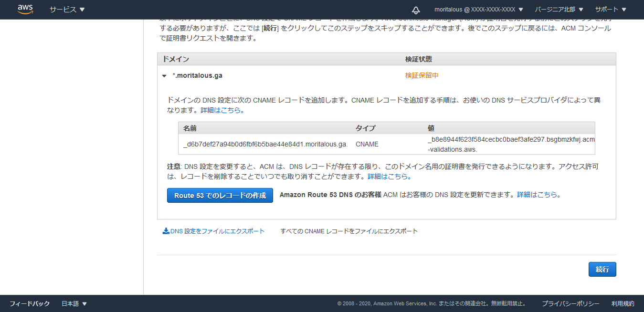This screenshot has width=644, height=312.
Task: Collapse the *.moritalous.ga domain row
Action: pos(164,76)
